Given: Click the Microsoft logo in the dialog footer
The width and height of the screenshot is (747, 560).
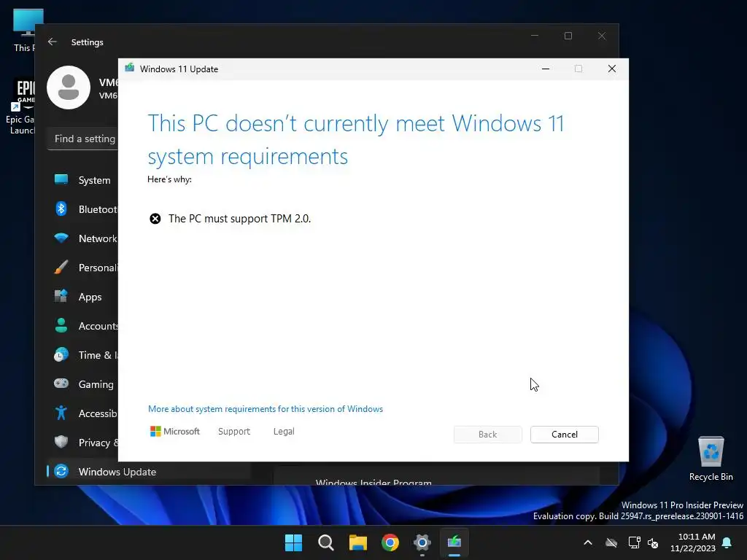Looking at the screenshot, I should tap(175, 432).
